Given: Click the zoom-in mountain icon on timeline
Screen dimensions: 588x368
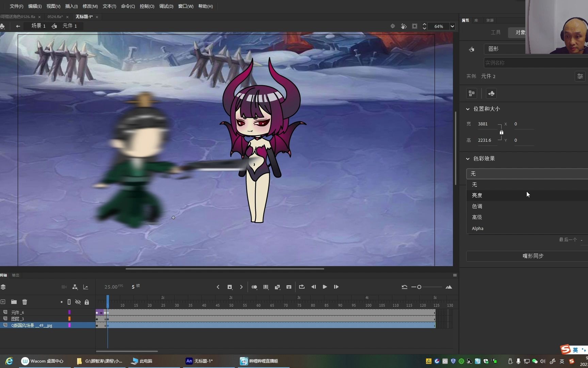Looking at the screenshot, I should [449, 287].
